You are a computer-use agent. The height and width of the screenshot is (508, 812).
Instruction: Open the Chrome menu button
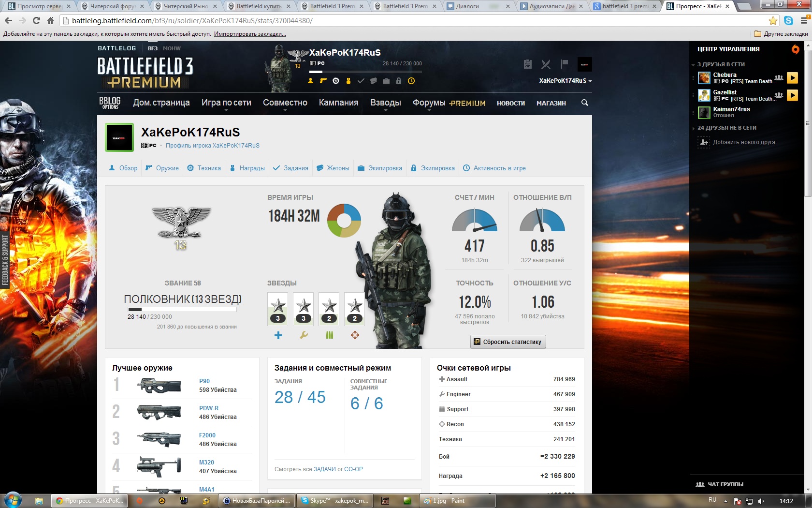pos(804,21)
